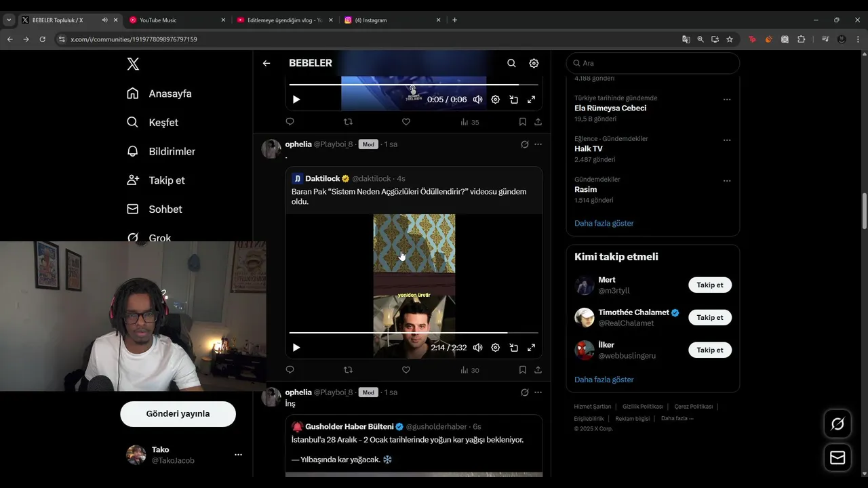Open options for Ela Rümeysa Cebeci trend
Viewport: 868px width, 488px height.
tap(727, 100)
